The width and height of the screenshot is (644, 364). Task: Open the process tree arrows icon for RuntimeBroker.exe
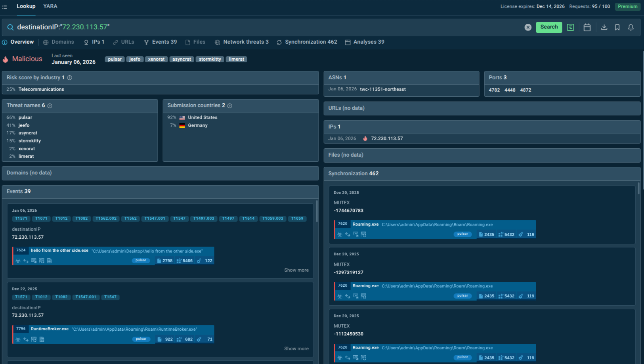coord(26,339)
